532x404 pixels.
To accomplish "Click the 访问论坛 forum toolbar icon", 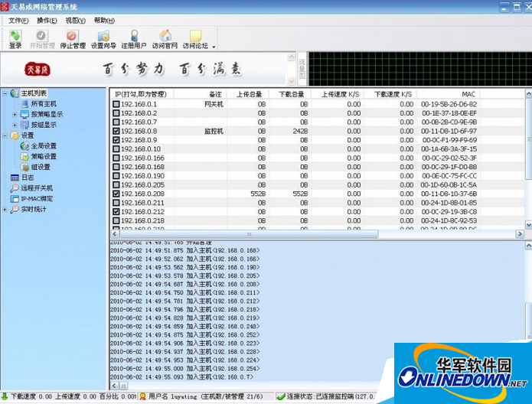I will (x=196, y=37).
